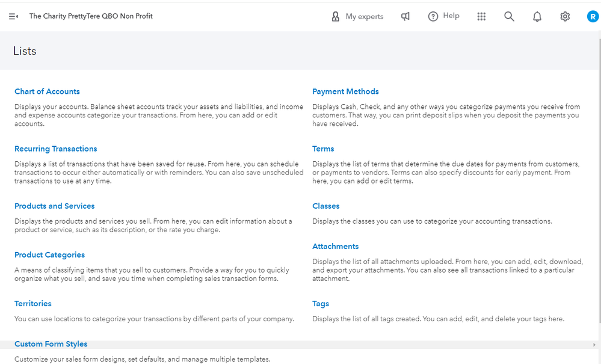Screen dimensions: 601x364
Task: Open the Payment Methods list
Action: [x=345, y=91]
